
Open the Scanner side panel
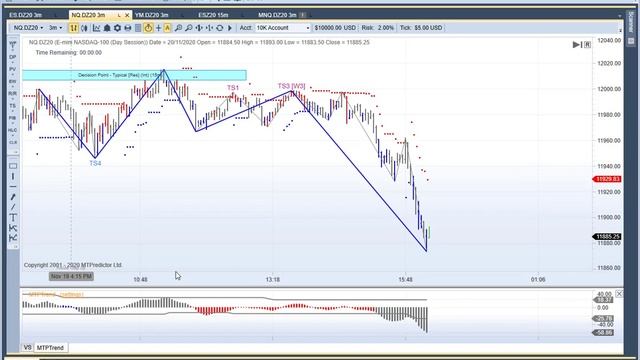point(631,23)
